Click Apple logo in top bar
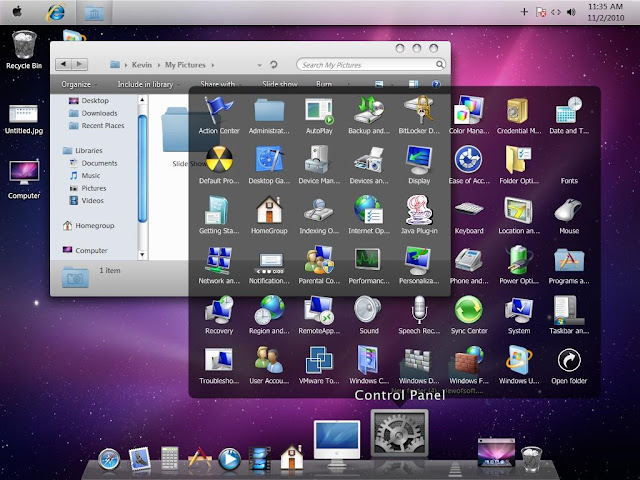 click(x=17, y=11)
